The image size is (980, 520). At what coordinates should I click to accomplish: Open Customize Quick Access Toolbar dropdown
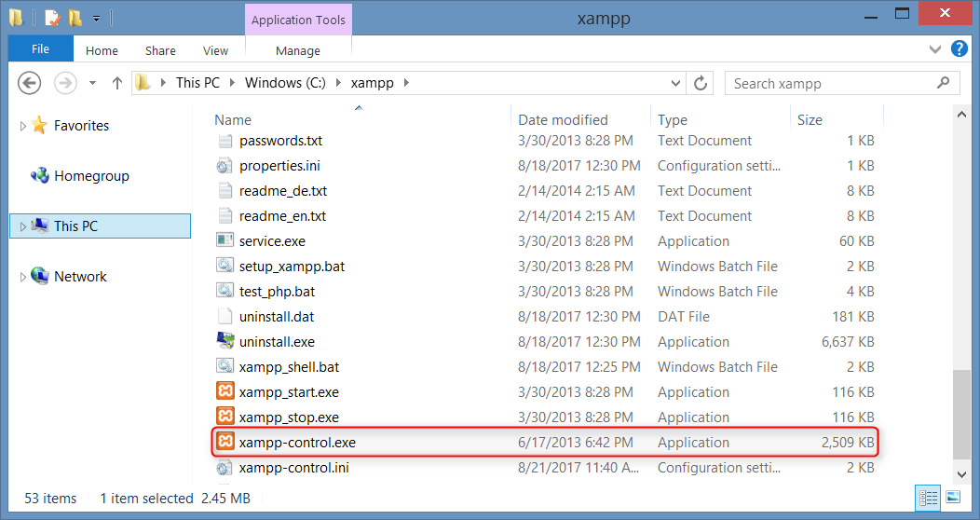(96, 19)
